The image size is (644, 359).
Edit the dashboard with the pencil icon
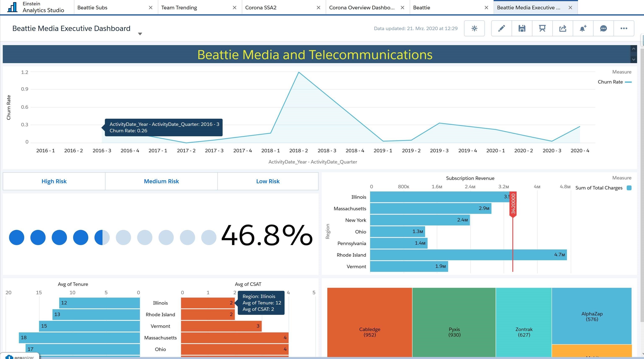tap(501, 28)
